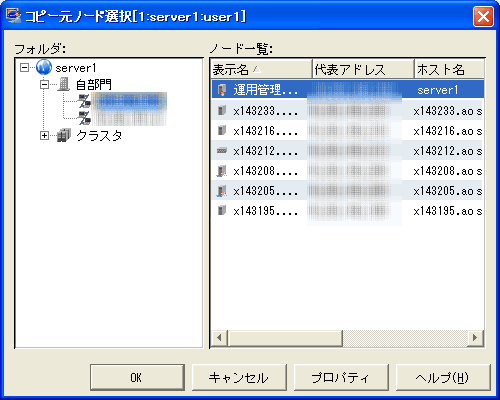Click host name cell x143212.ao
The image size is (500, 400).
coord(448,151)
